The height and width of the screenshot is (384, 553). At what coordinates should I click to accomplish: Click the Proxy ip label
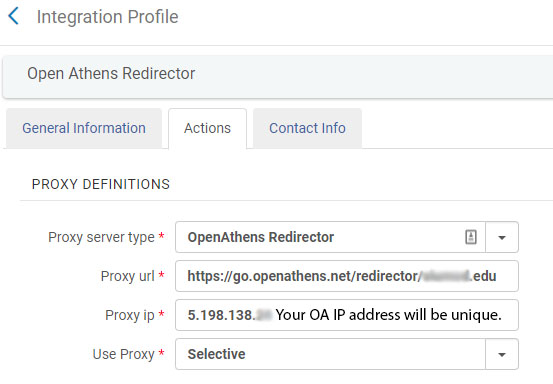click(x=130, y=315)
